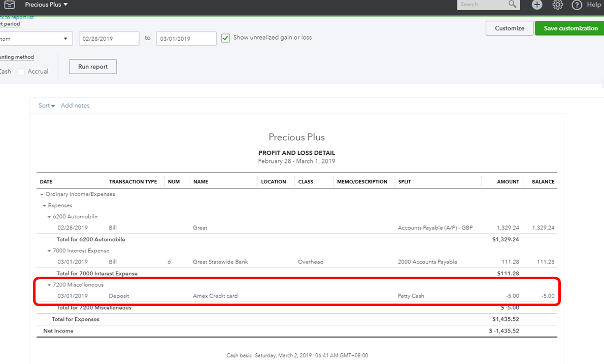Collapse the 7000 Interest Expense group
604x364 pixels.
49,251
